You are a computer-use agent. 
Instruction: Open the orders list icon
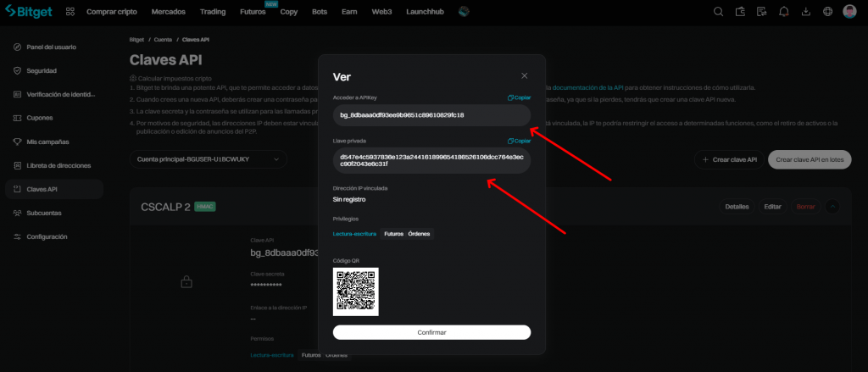point(762,12)
